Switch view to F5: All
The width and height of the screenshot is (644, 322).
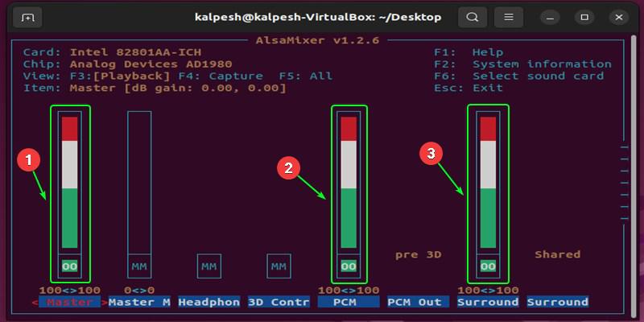tap(306, 76)
